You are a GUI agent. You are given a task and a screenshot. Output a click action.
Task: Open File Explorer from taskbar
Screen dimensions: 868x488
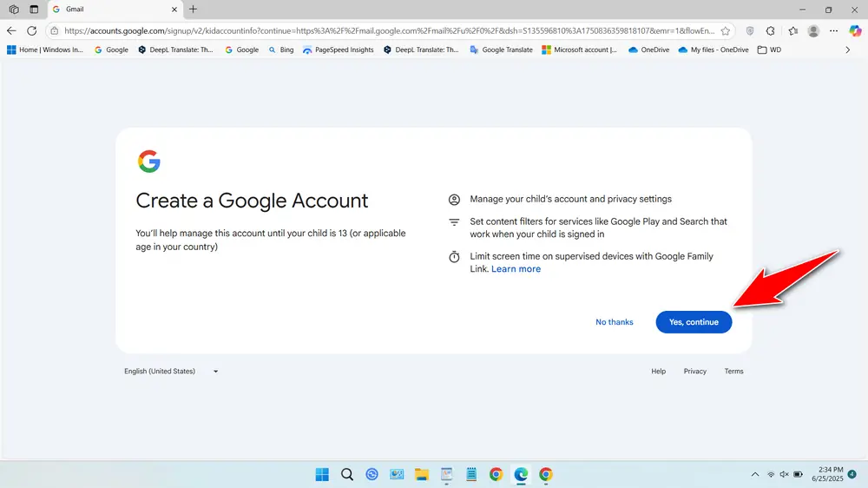coord(422,475)
